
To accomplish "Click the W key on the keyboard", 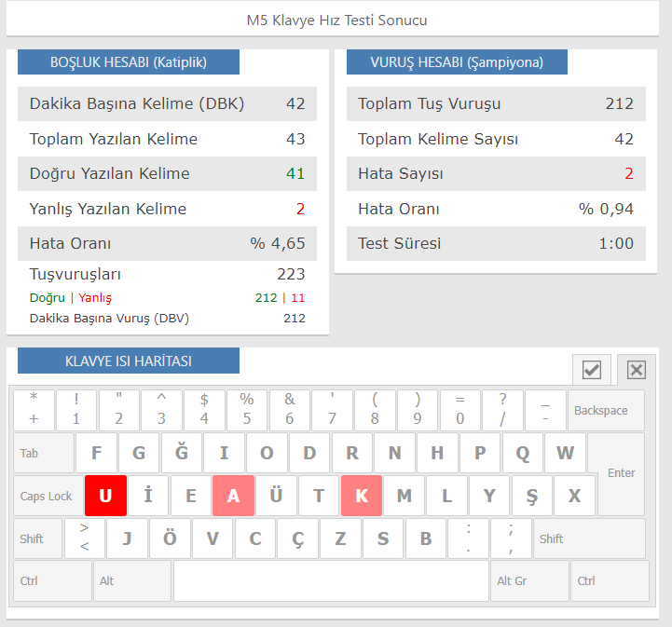I will point(566,453).
